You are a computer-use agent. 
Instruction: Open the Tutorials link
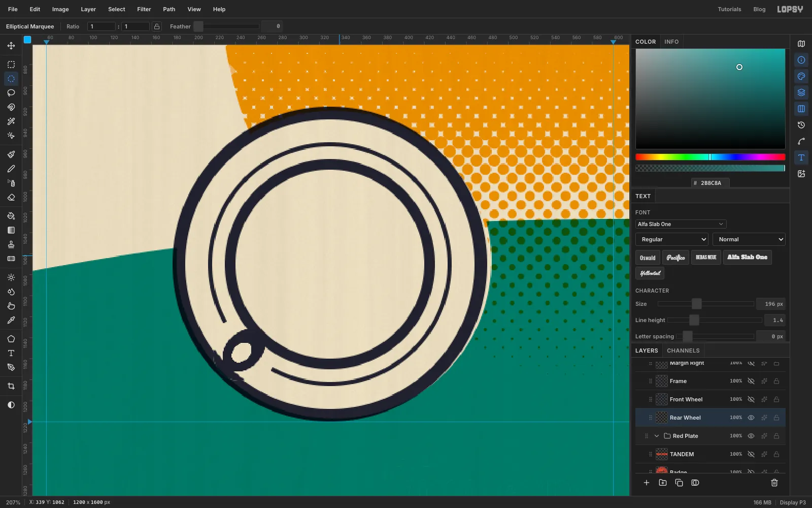tap(729, 9)
